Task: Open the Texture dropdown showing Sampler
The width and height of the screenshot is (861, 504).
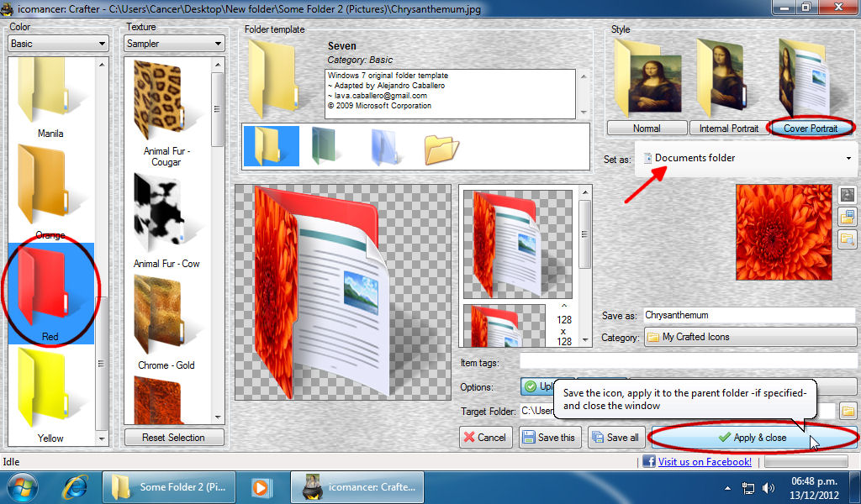Action: [173, 44]
